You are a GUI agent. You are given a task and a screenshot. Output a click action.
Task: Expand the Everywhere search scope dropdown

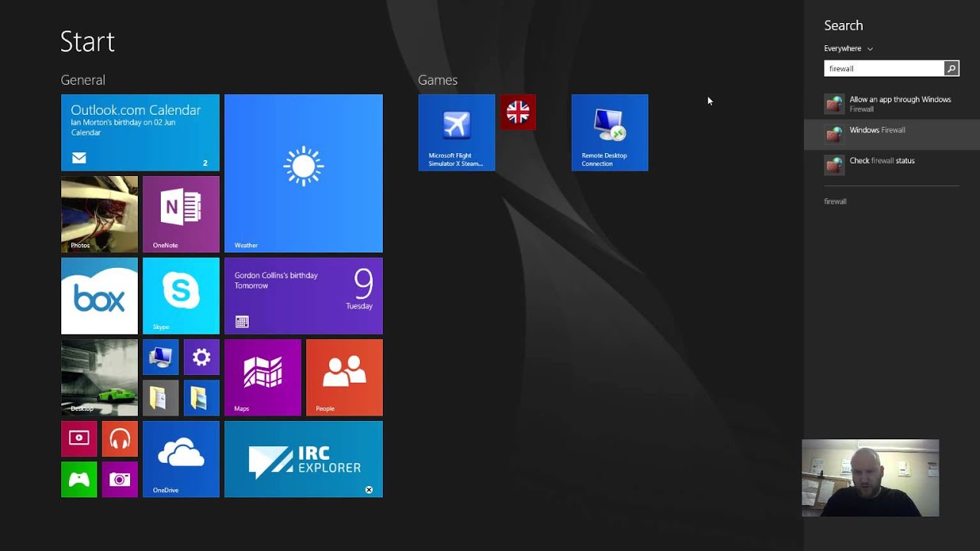click(x=848, y=48)
